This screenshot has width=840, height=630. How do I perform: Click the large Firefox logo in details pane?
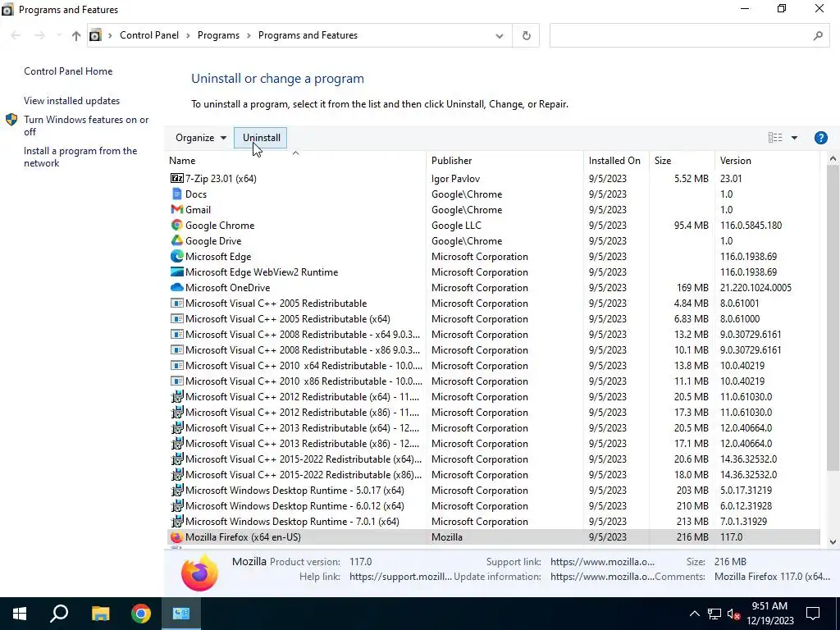point(199,573)
